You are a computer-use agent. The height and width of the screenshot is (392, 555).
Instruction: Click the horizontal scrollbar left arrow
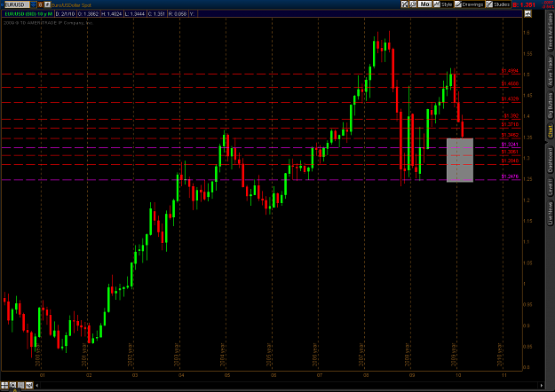36,385
